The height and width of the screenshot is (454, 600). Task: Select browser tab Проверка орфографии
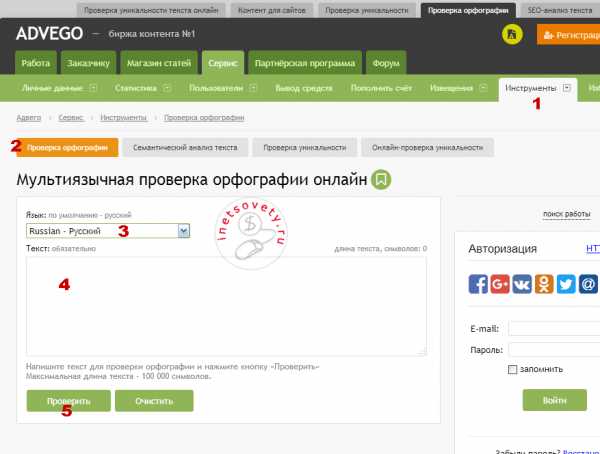pyautogui.click(x=468, y=10)
